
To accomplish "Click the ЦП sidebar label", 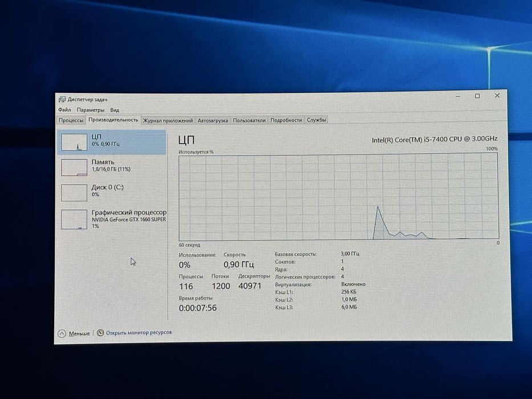I will pos(96,137).
